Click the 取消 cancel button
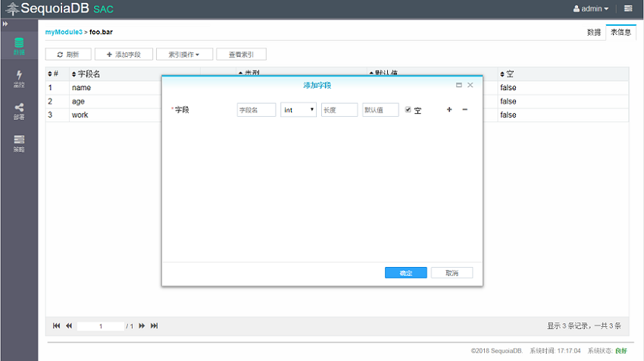This screenshot has width=644, height=361. tap(452, 273)
